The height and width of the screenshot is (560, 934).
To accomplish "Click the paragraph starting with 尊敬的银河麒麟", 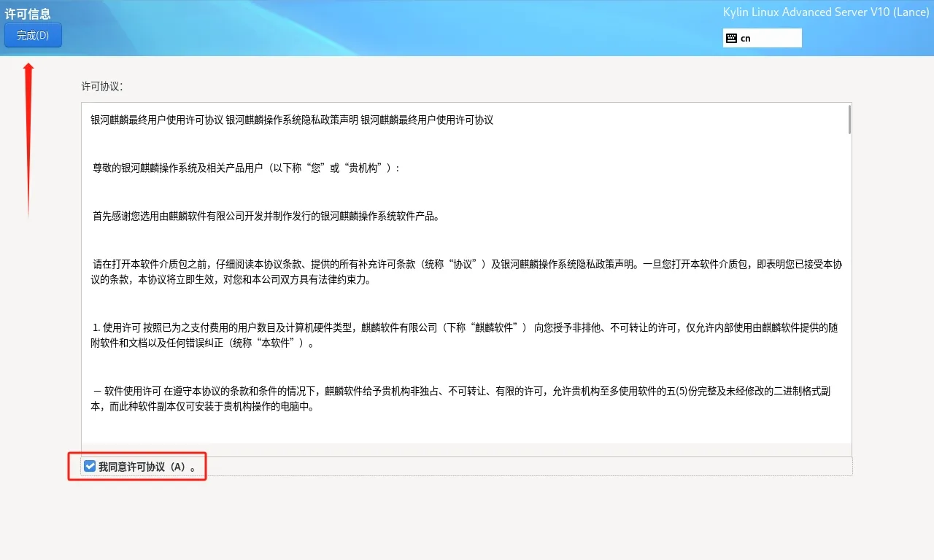I will point(246,168).
